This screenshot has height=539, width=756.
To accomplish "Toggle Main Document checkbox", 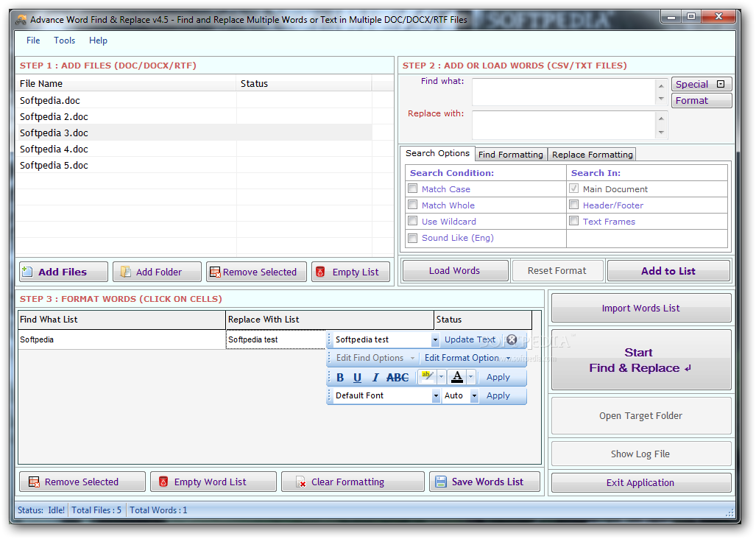I will pos(573,189).
